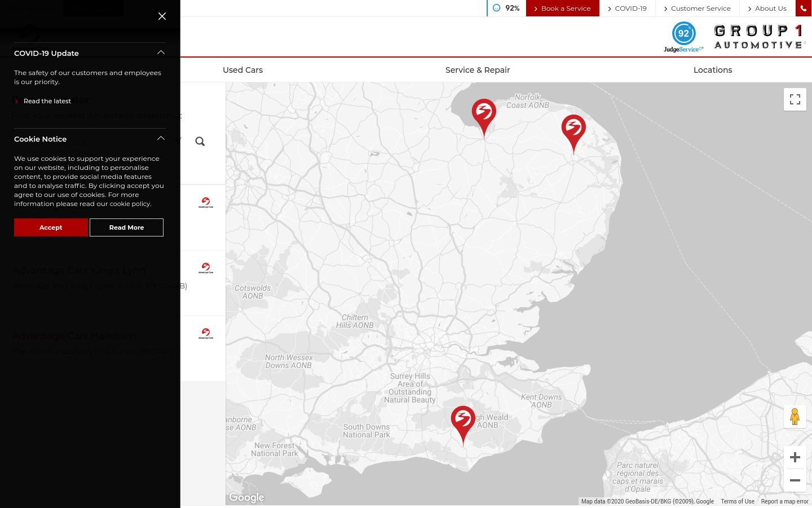Click the Cotswolds AONB map label
This screenshot has width=812, height=508.
(253, 292)
